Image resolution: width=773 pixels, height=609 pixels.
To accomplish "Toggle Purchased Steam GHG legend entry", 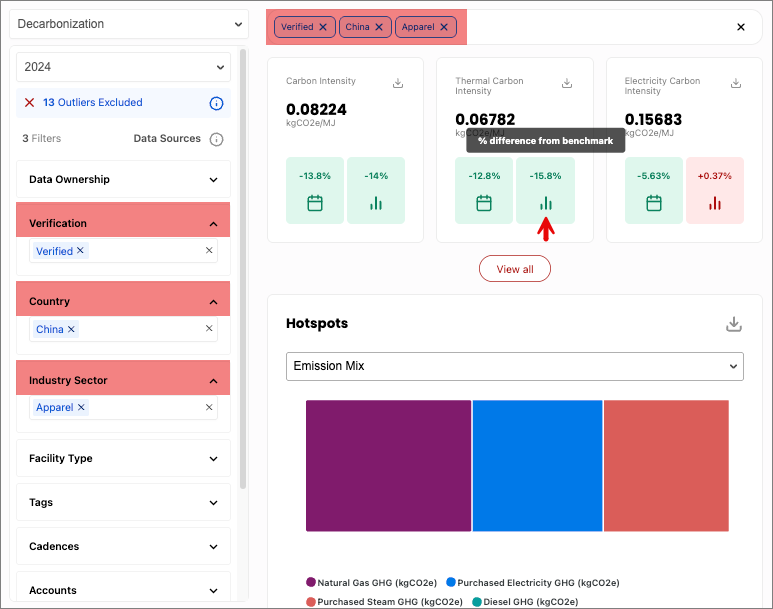I will (x=385, y=602).
